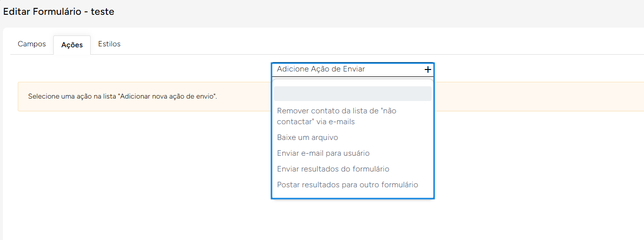The image size is (644, 240).
Task: Pick "Enviar e-mail para usuário" from the list
Action: tap(323, 153)
